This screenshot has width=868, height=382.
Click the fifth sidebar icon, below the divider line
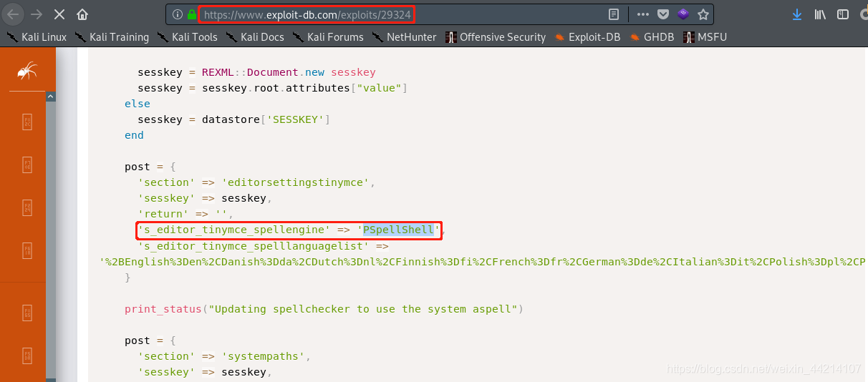click(x=27, y=313)
